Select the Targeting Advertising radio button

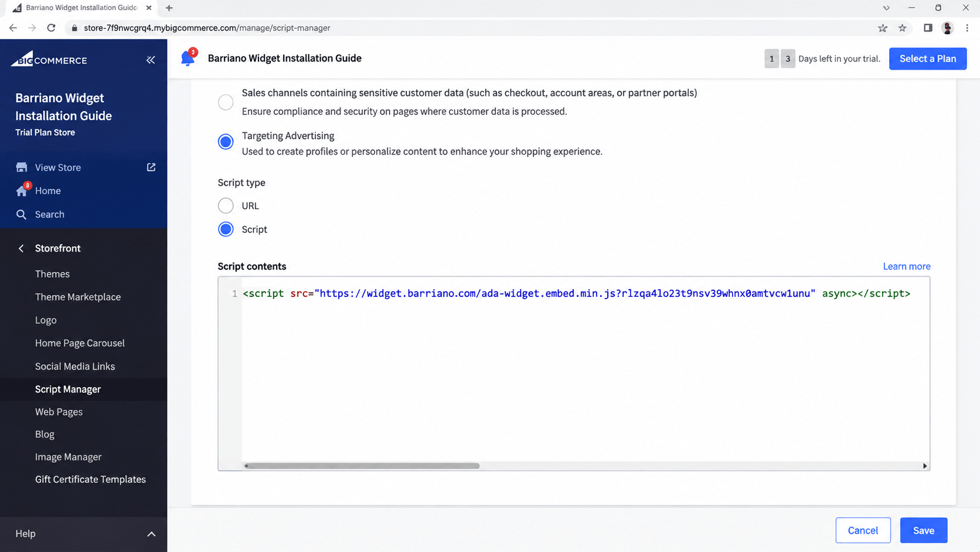[226, 141]
